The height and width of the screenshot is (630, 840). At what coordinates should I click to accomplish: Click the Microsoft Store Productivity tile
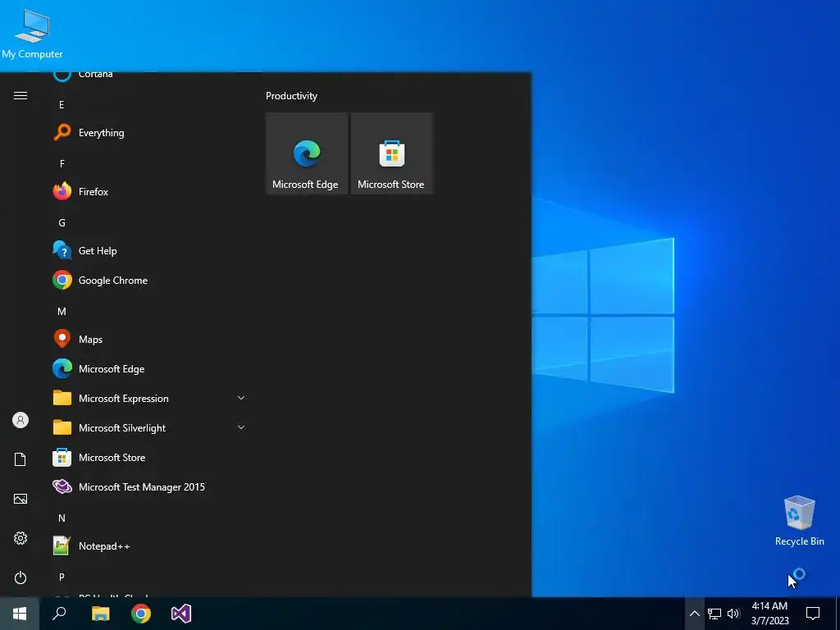(x=391, y=153)
